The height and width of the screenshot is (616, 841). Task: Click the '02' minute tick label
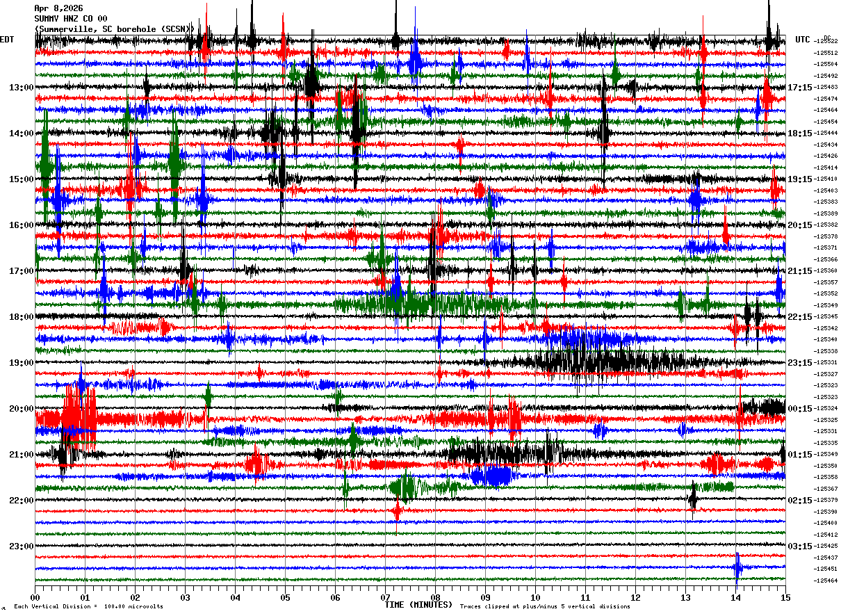135,598
